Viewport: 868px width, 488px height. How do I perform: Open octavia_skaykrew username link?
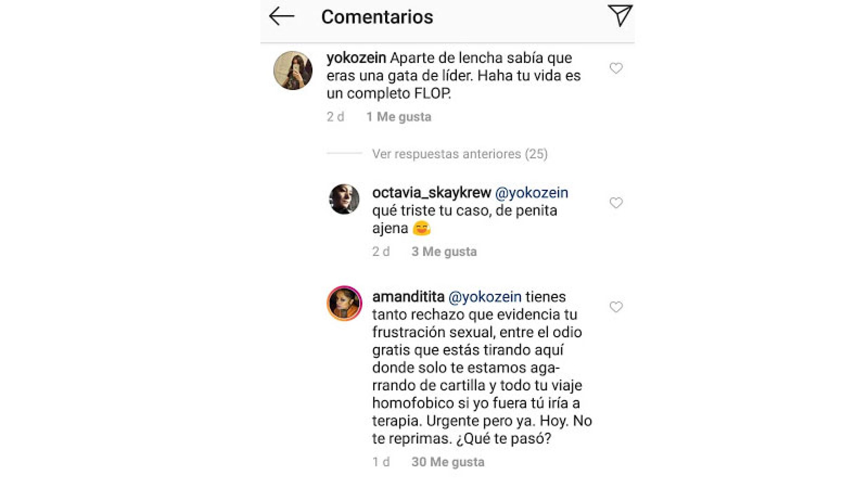click(x=431, y=192)
